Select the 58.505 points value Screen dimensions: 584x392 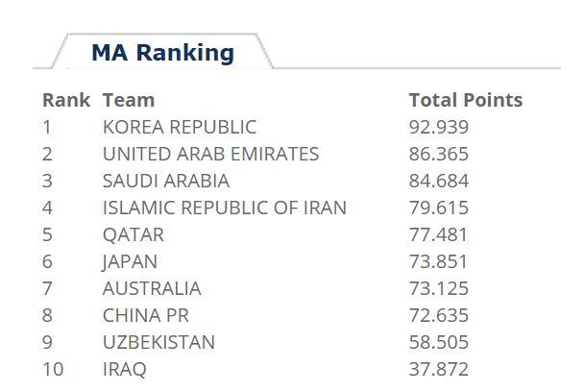(x=439, y=342)
